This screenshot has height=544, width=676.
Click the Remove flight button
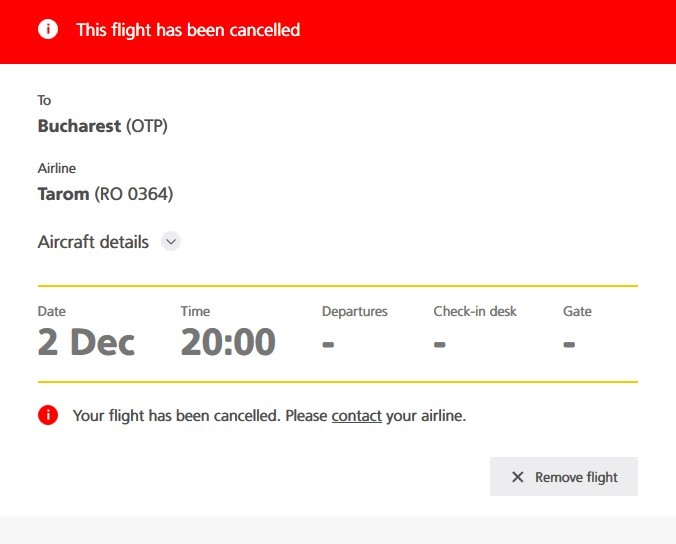pos(564,477)
